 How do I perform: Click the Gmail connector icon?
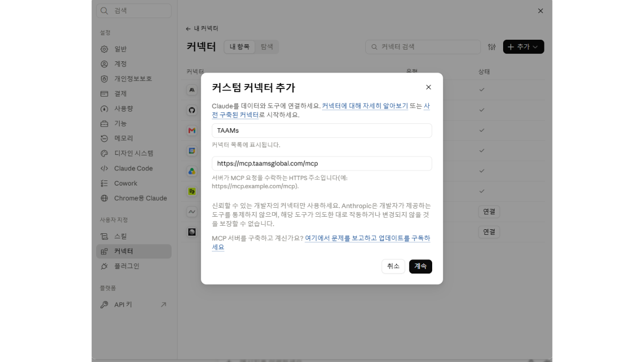pos(192,131)
